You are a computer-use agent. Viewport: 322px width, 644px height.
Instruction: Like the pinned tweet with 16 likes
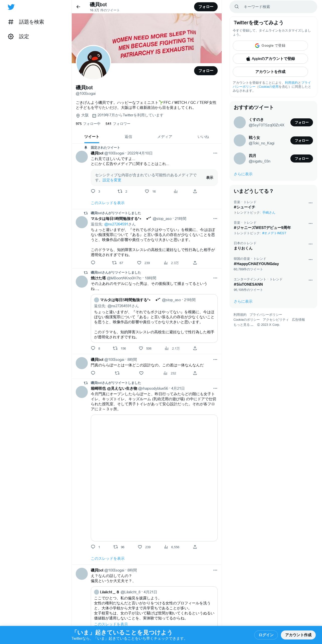pyautogui.click(x=147, y=191)
